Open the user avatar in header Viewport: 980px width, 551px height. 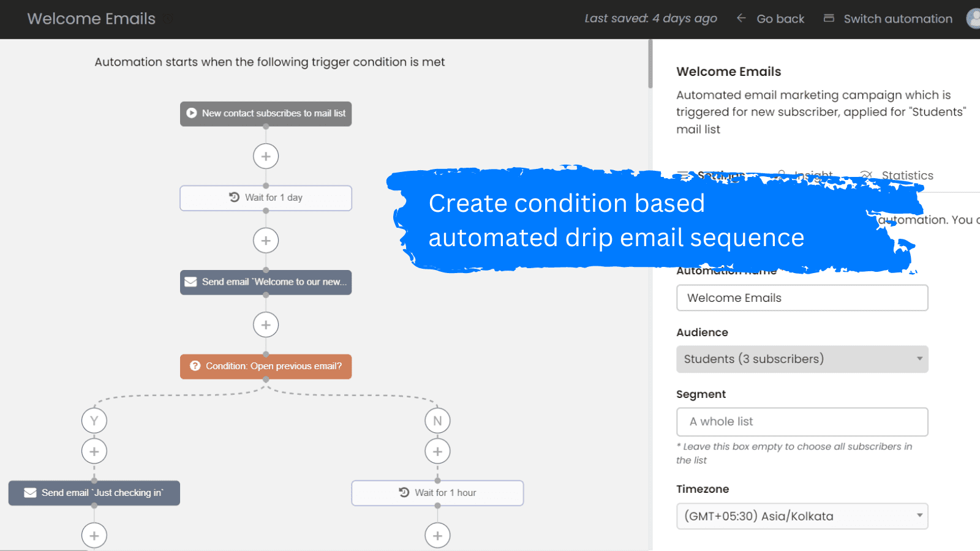973,18
